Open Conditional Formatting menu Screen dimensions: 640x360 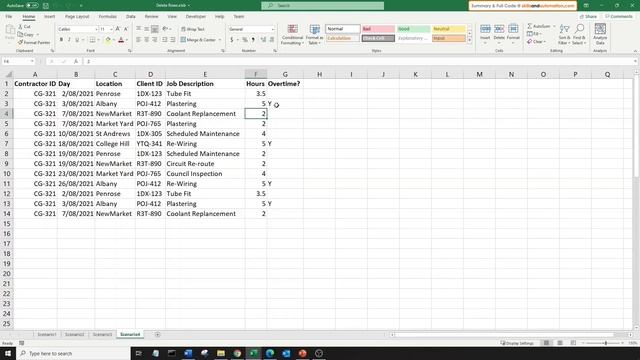pos(292,35)
